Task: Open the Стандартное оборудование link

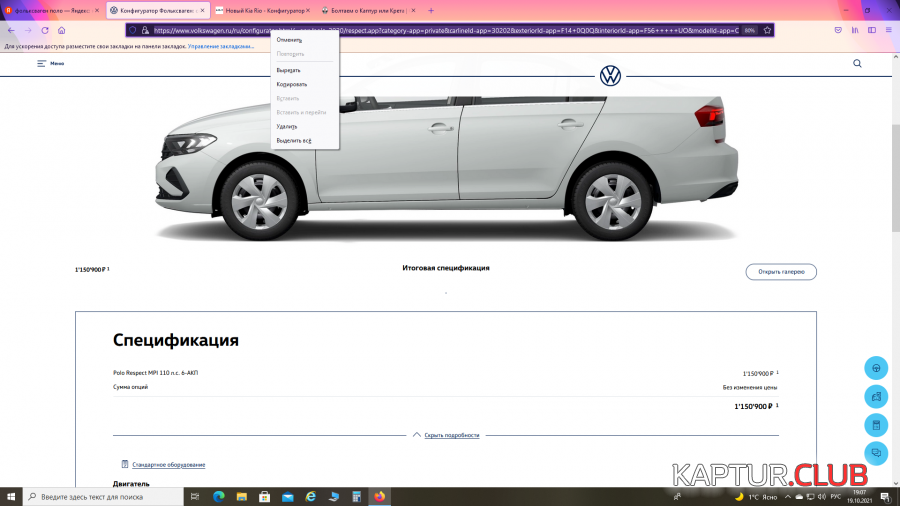Action: (x=168, y=464)
